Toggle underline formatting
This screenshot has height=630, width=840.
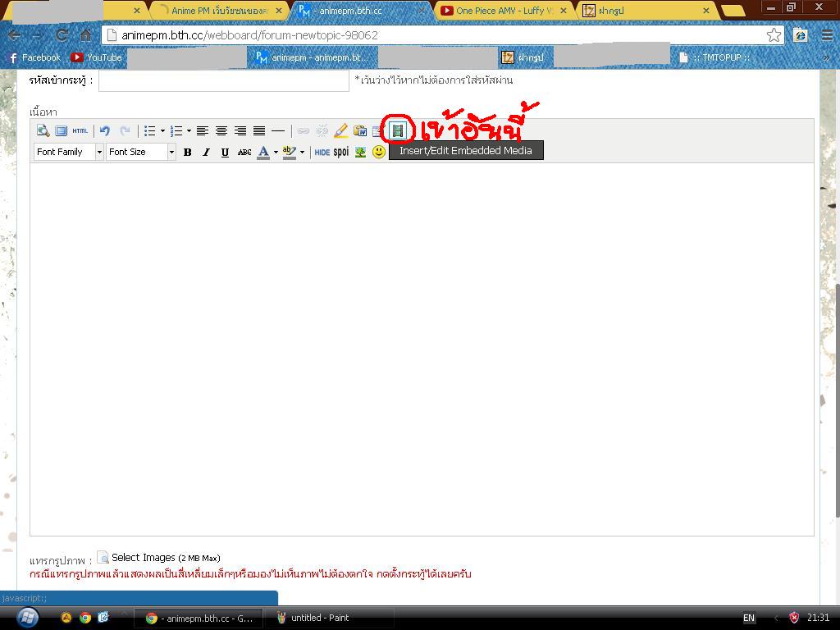click(x=225, y=152)
